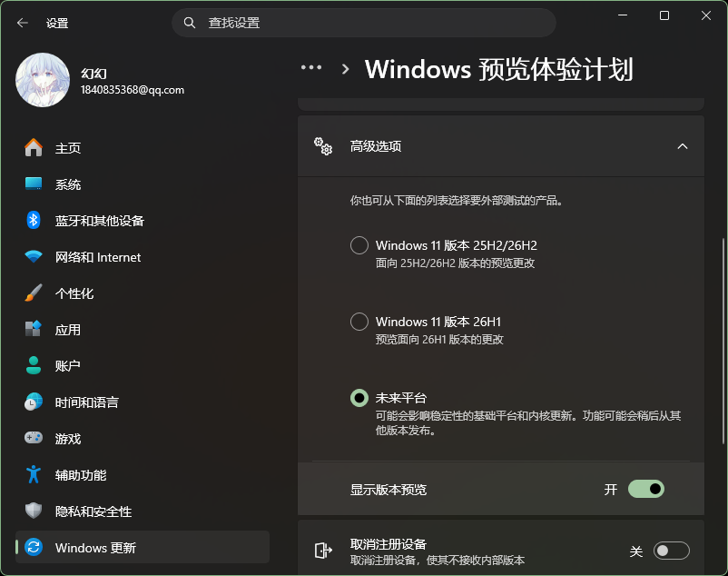Image resolution: width=728 pixels, height=576 pixels.
Task: Click the Bluetooth icon for 蓝牙和其他设备
Action: click(x=34, y=220)
